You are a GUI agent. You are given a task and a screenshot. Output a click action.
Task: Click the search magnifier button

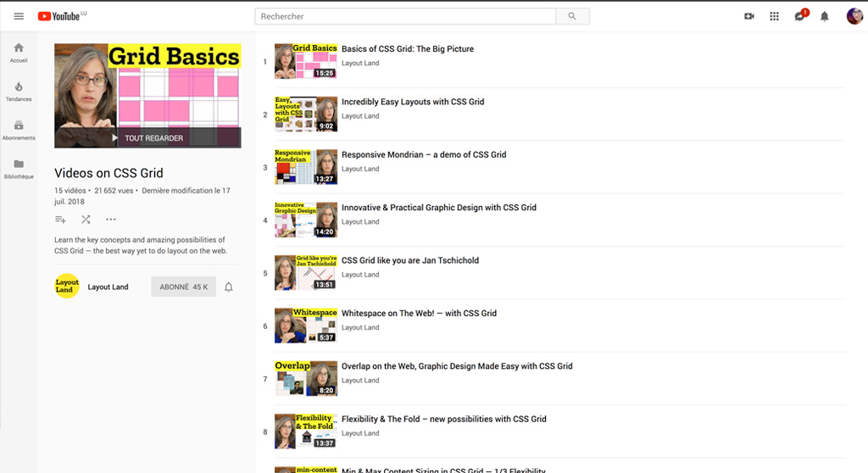click(x=572, y=16)
